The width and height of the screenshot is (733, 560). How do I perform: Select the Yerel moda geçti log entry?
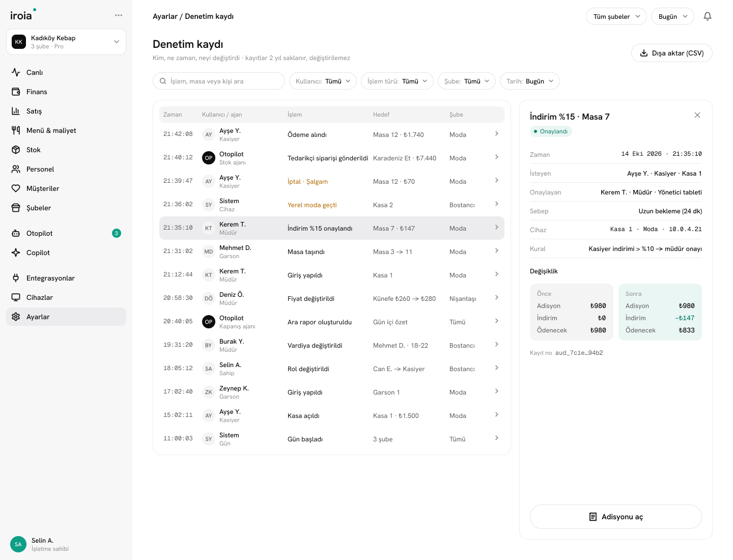[x=332, y=205]
